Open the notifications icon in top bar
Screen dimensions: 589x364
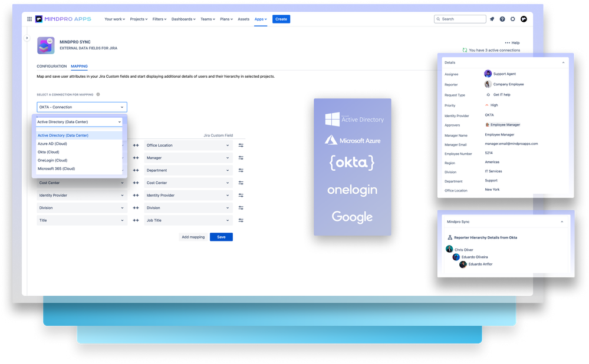click(x=492, y=19)
